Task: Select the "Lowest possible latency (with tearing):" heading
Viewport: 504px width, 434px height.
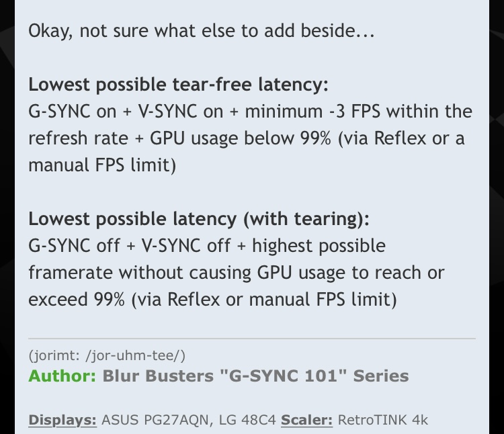Action: click(x=199, y=220)
